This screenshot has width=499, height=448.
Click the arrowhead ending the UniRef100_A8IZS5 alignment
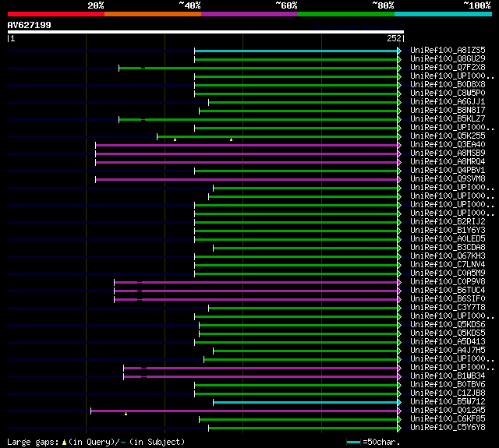click(x=399, y=51)
